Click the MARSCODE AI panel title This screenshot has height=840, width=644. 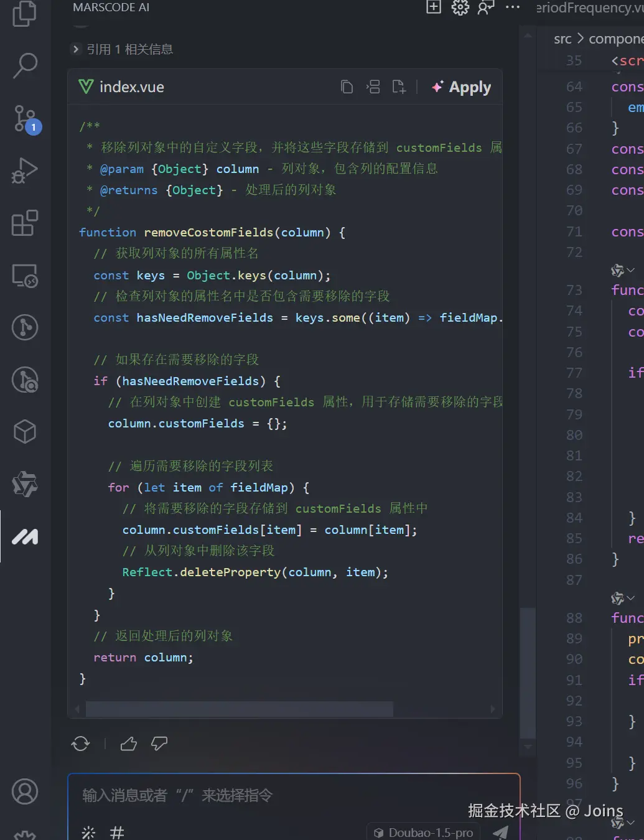(111, 7)
